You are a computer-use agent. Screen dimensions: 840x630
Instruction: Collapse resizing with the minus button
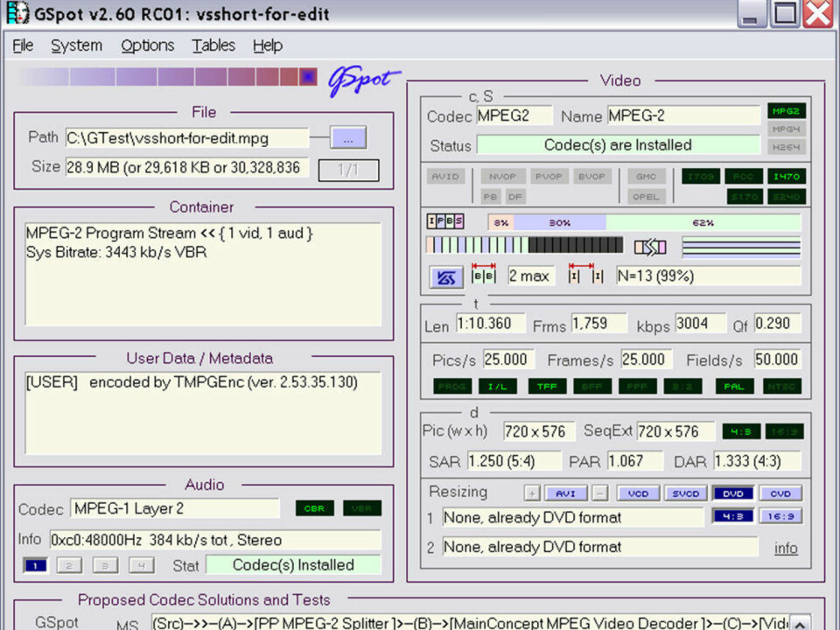[x=600, y=493]
